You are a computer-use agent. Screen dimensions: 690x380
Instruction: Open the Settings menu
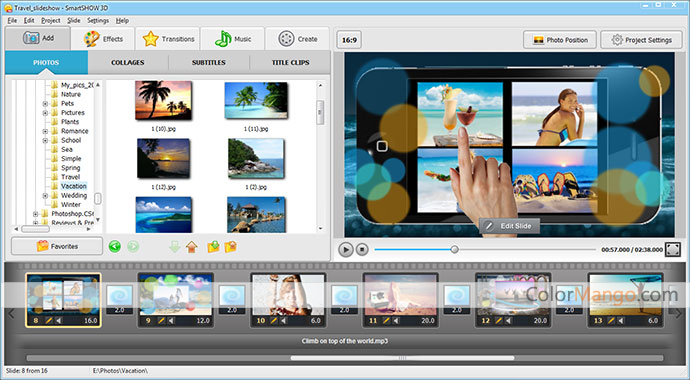(98, 20)
